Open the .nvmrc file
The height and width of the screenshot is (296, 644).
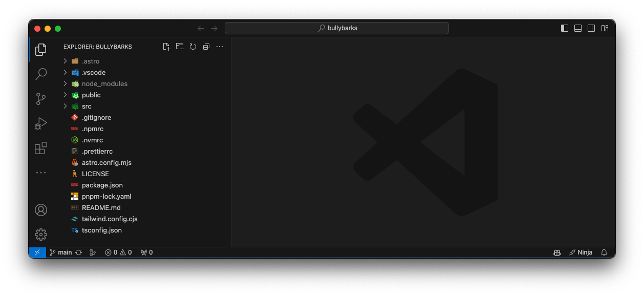click(142, 140)
